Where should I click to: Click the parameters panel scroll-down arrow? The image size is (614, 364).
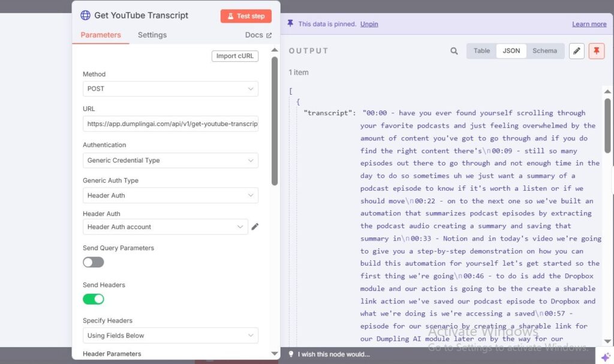pyautogui.click(x=275, y=353)
